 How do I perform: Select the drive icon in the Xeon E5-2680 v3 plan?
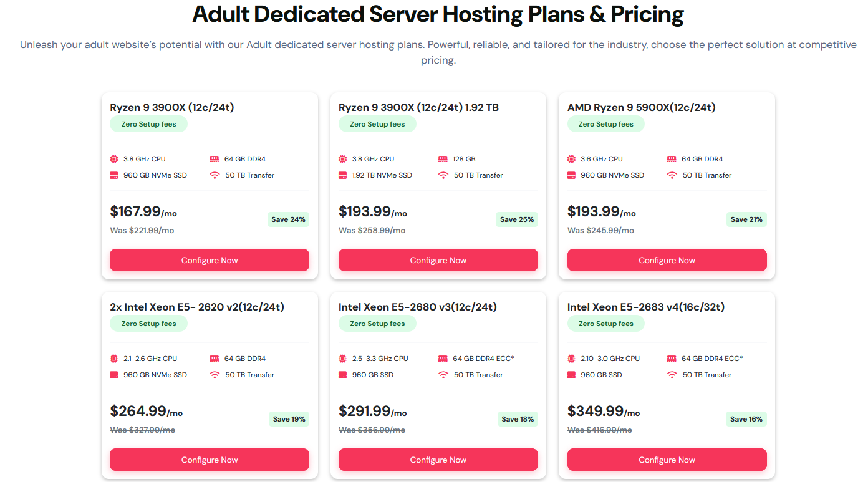click(343, 375)
